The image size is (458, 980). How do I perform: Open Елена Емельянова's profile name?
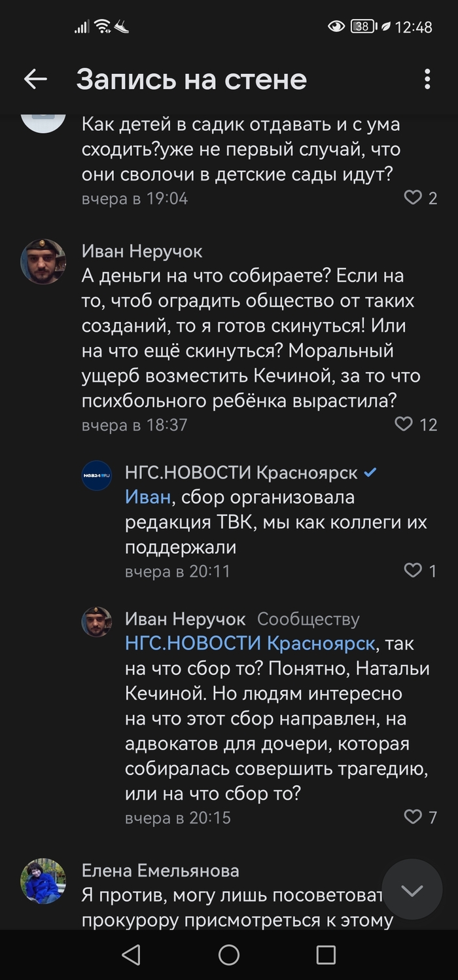click(160, 871)
